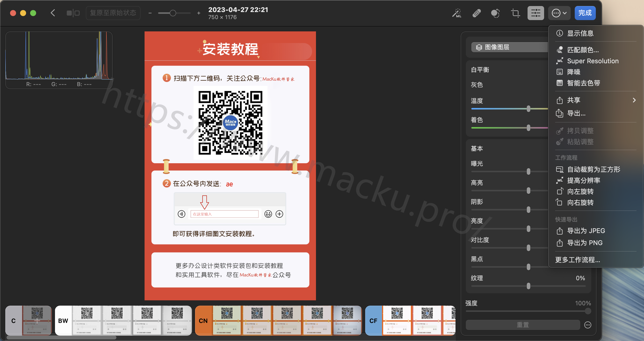
Task: Adjust the 曝光 exposure slider
Action: [528, 172]
